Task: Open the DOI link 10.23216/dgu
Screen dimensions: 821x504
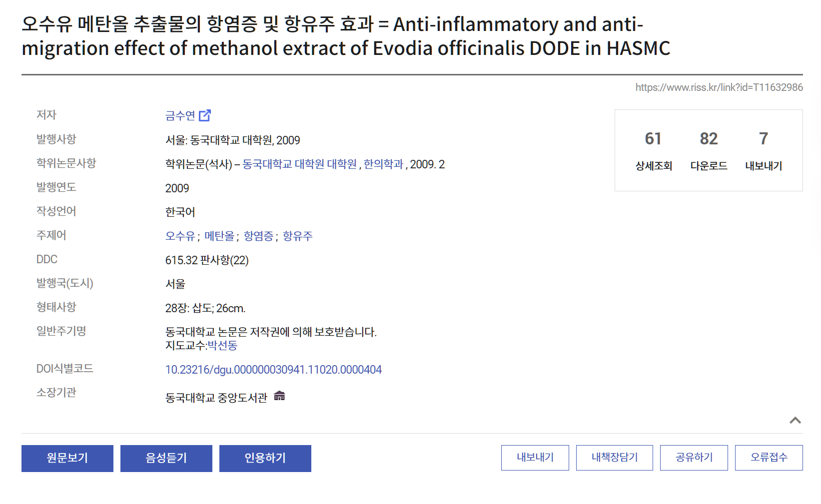Action: coord(273,370)
